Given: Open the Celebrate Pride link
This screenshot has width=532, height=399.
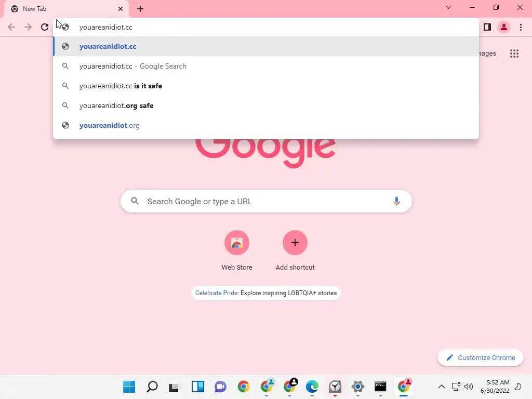Looking at the screenshot, I should [x=266, y=293].
